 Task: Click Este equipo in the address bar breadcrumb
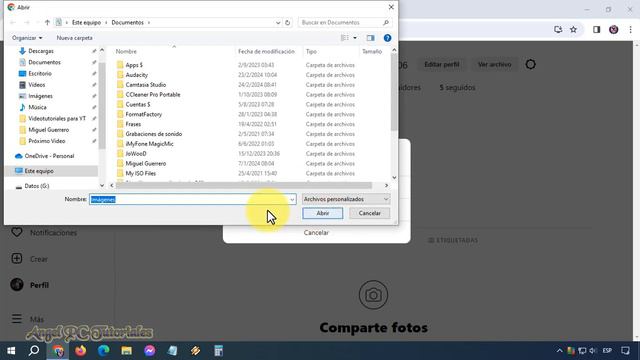[x=86, y=22]
